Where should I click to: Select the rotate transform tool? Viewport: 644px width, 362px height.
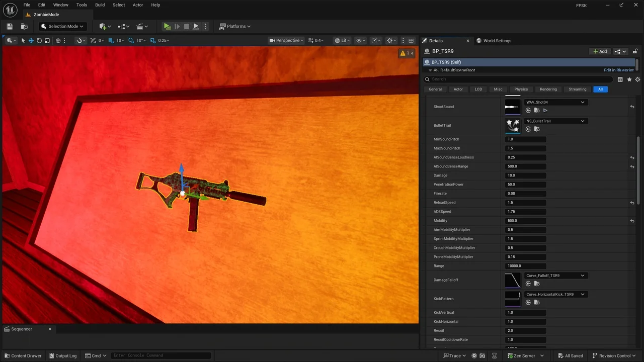coord(39,41)
